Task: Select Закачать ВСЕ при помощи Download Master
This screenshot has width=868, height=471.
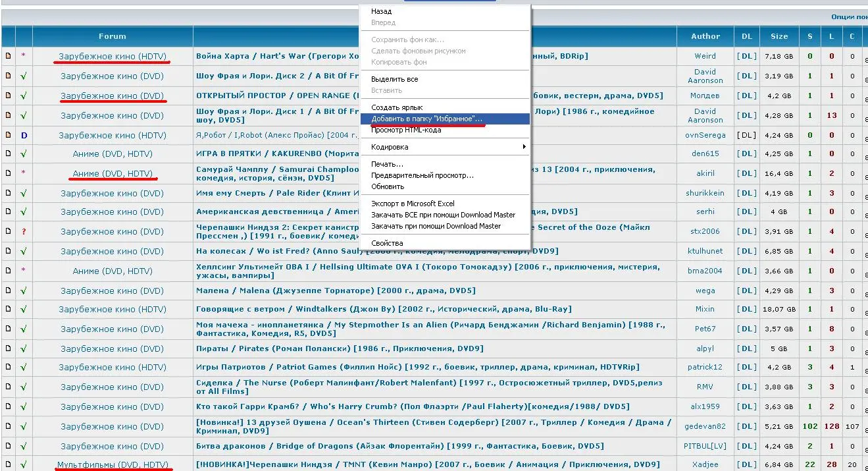Action: click(443, 215)
